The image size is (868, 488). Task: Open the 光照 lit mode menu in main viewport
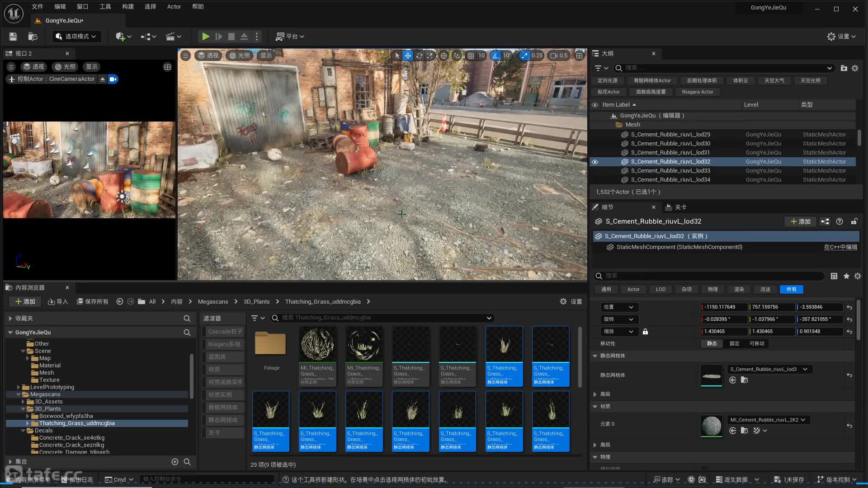click(240, 56)
